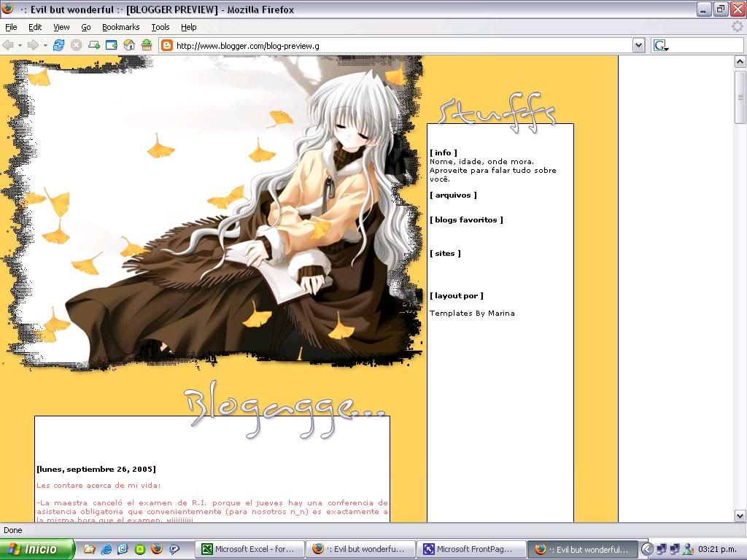Click the New Tab toolbar icon
Image resolution: width=747 pixels, height=560 pixels.
94,45
